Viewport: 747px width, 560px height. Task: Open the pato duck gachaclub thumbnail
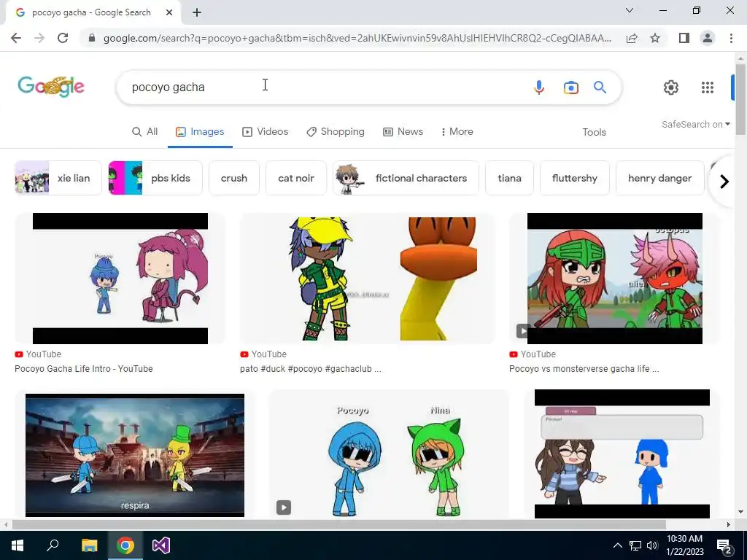[368, 279]
